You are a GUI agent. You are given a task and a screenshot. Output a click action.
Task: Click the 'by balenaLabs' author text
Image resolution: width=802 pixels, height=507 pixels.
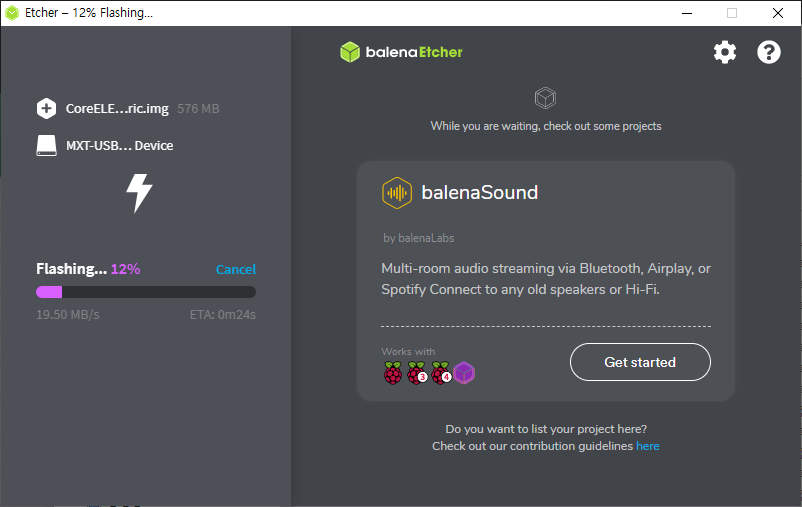tap(418, 238)
